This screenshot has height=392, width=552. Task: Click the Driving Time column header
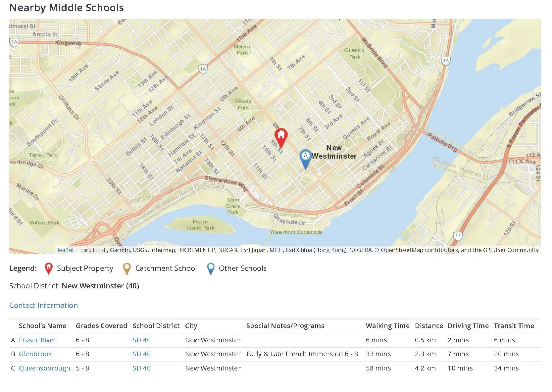pos(468,326)
